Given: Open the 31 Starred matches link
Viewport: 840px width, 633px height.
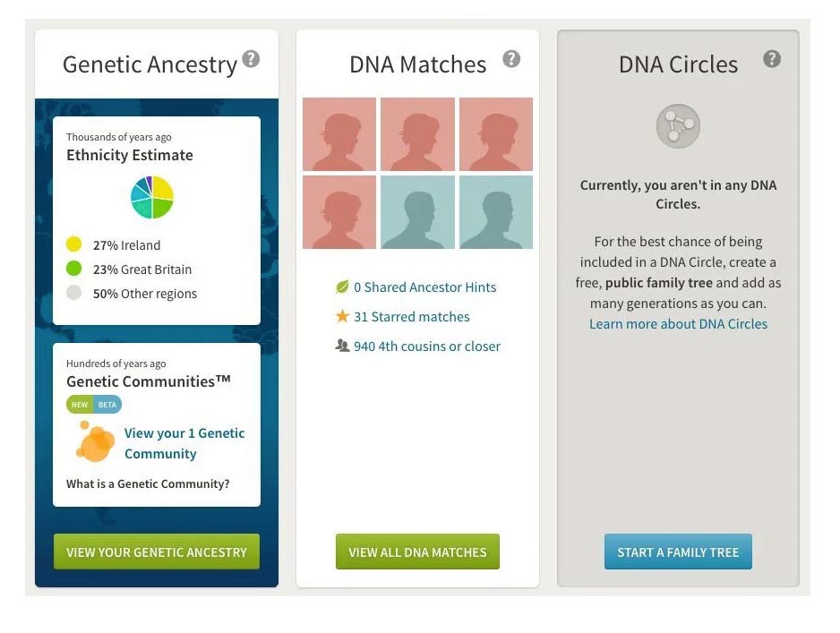Looking at the screenshot, I should click(x=411, y=317).
